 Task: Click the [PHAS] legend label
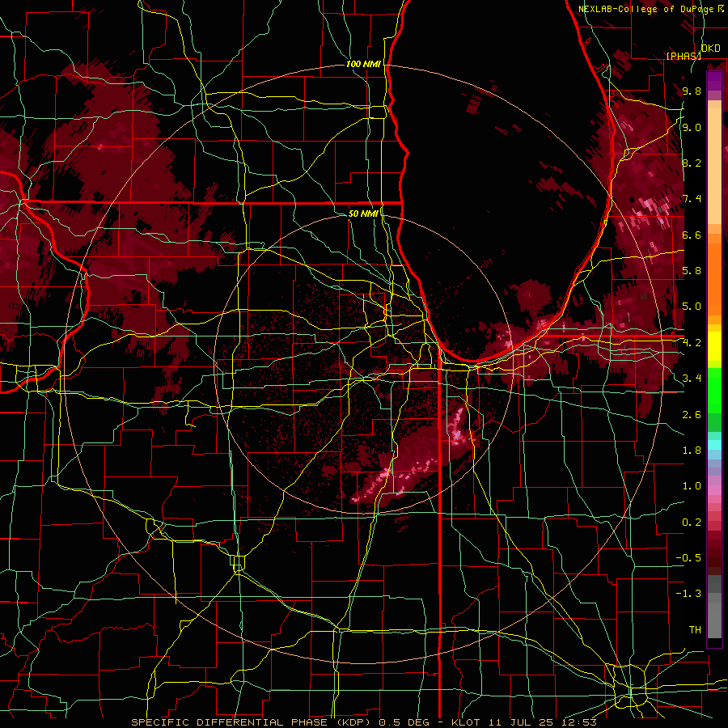(x=684, y=56)
